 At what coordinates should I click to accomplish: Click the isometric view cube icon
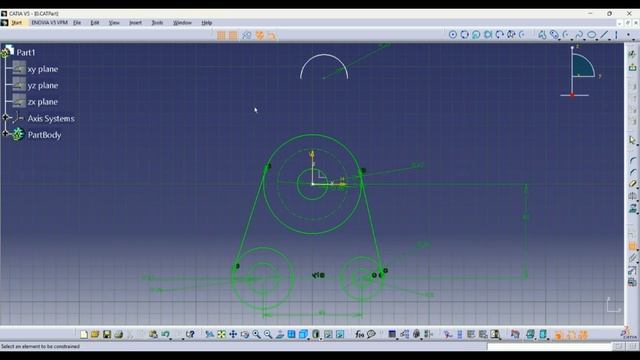click(x=303, y=335)
